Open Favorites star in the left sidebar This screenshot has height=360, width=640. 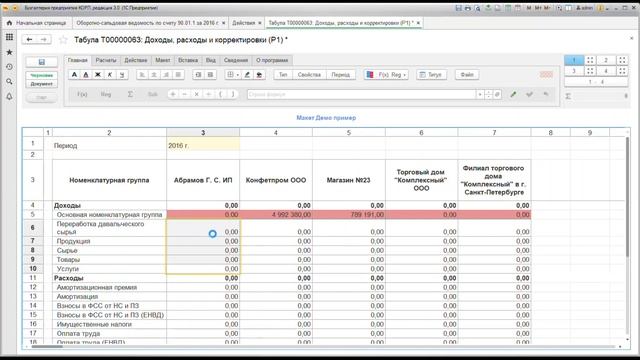9,52
